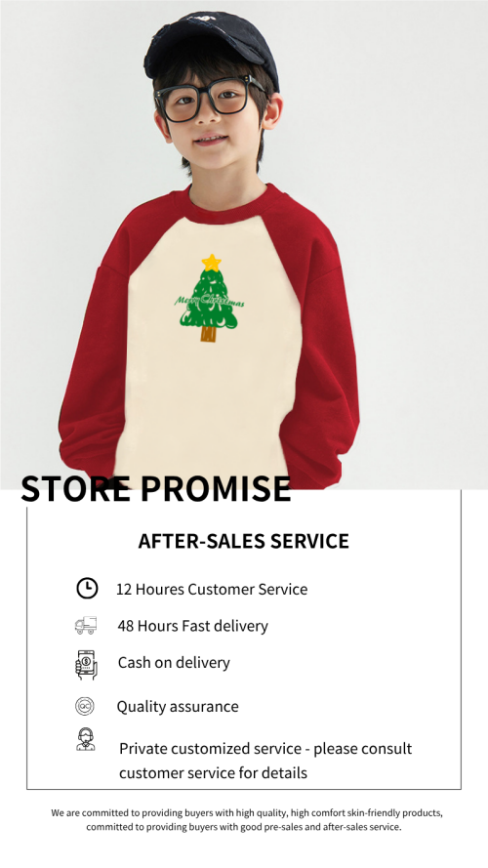This screenshot has width=488, height=868.
Task: Click the delivery truck icon
Action: 86,625
